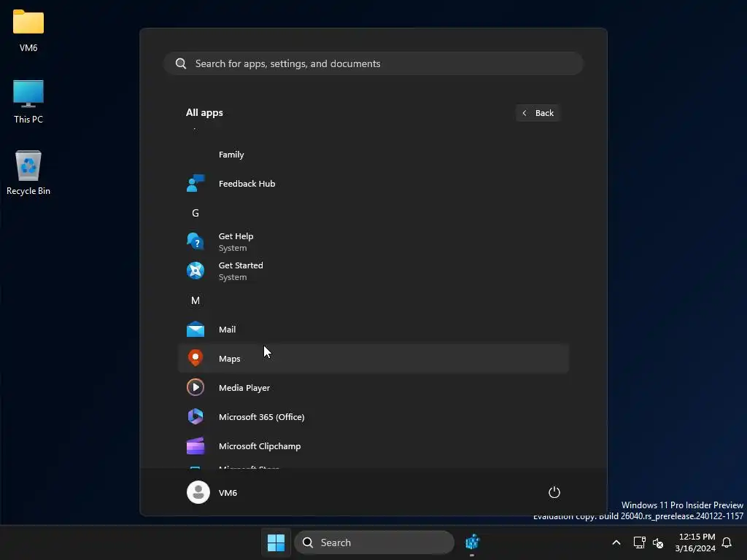Open the pinned taskbar app icon
747x560 pixels.
click(472, 542)
